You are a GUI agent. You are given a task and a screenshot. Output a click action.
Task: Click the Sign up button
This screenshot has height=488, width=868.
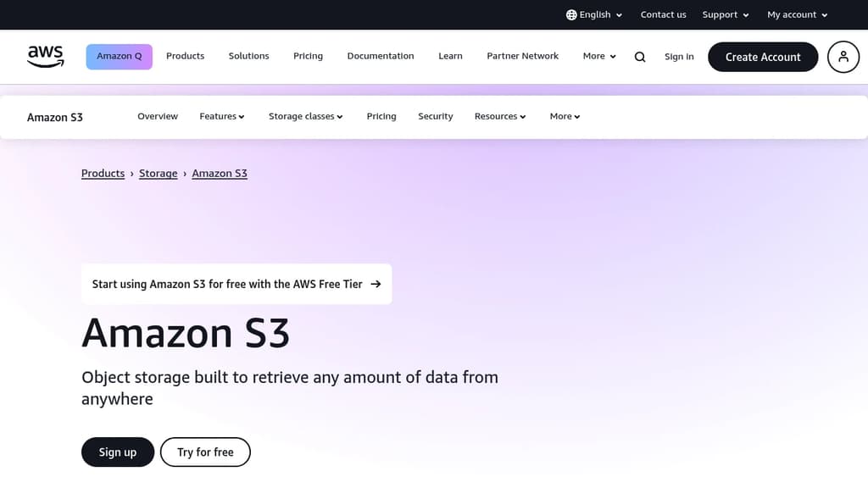pos(118,452)
